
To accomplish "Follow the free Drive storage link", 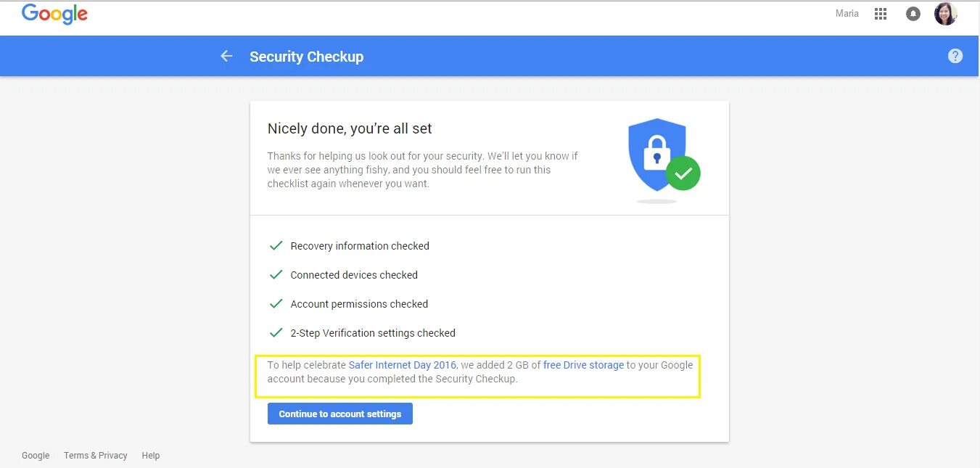I will tap(583, 365).
